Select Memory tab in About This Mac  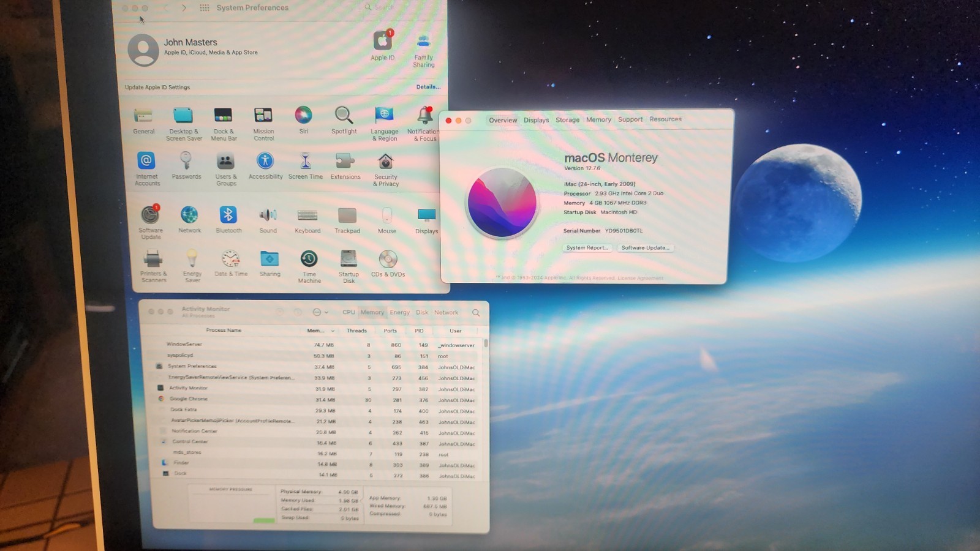598,119
